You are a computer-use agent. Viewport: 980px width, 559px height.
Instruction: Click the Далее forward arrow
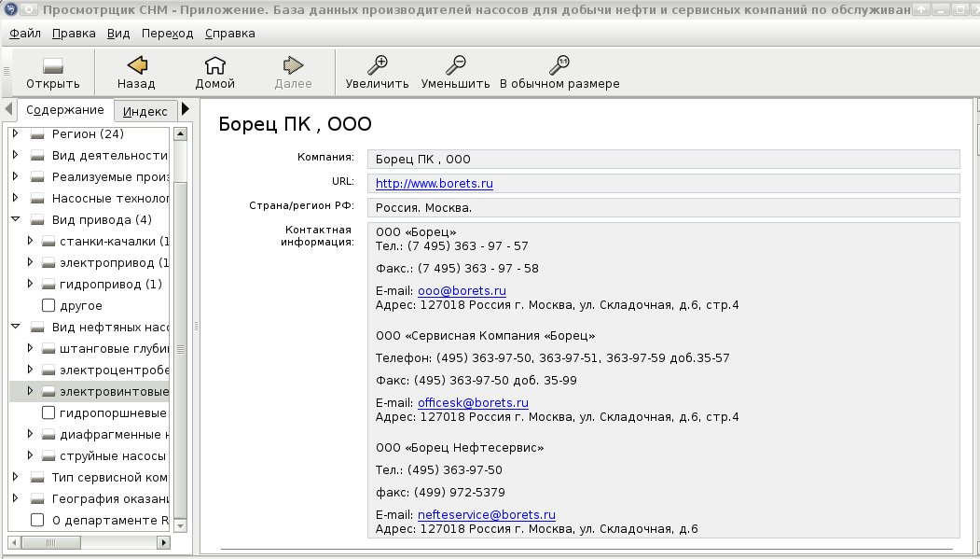coord(293,65)
